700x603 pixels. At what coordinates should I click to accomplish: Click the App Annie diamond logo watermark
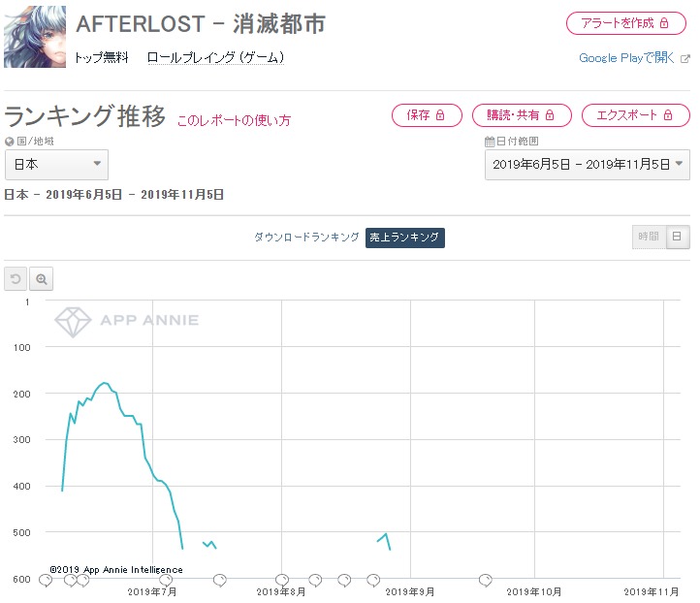click(x=73, y=321)
